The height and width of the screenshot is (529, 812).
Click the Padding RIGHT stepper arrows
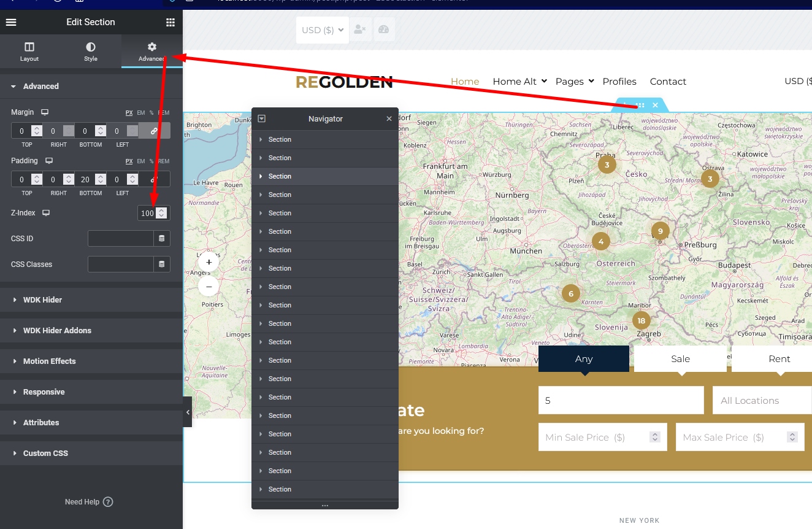pos(69,179)
